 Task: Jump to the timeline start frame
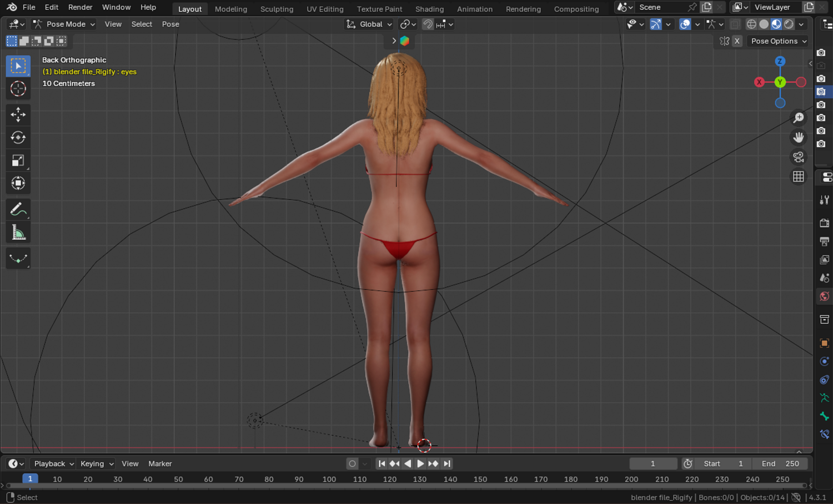[382, 463]
